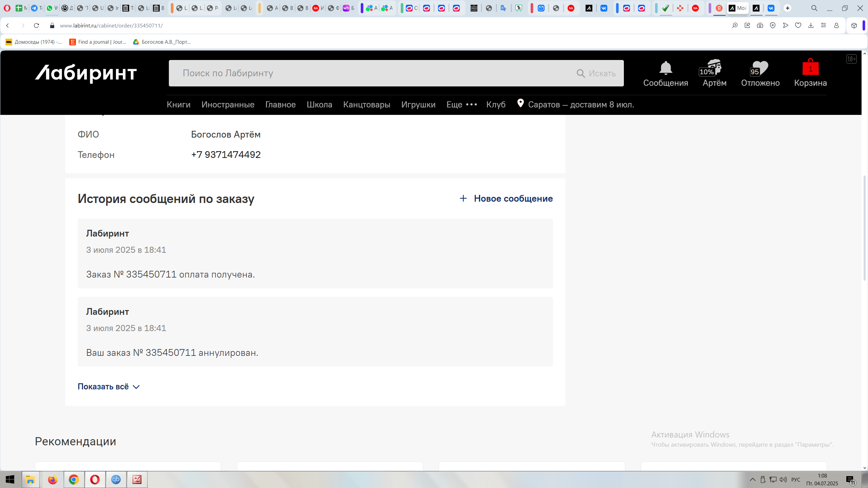Open the Артём profile with 10% badge
This screenshot has height=488, width=868.
pyautogui.click(x=714, y=74)
